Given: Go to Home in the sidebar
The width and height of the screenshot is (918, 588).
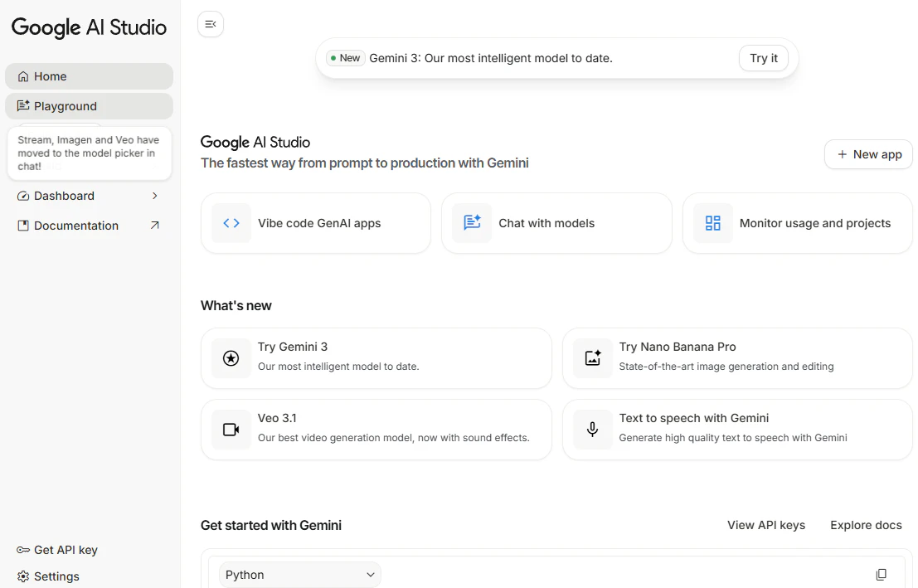Looking at the screenshot, I should coord(89,77).
